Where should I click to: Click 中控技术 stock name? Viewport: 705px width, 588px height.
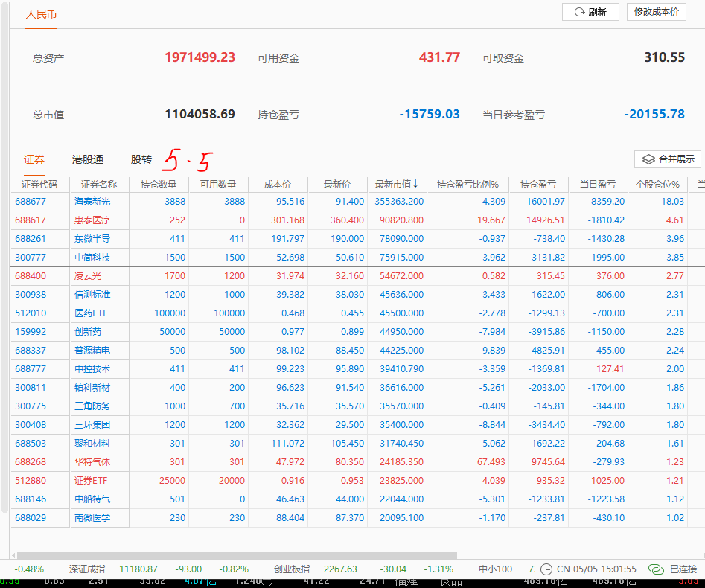(92, 369)
